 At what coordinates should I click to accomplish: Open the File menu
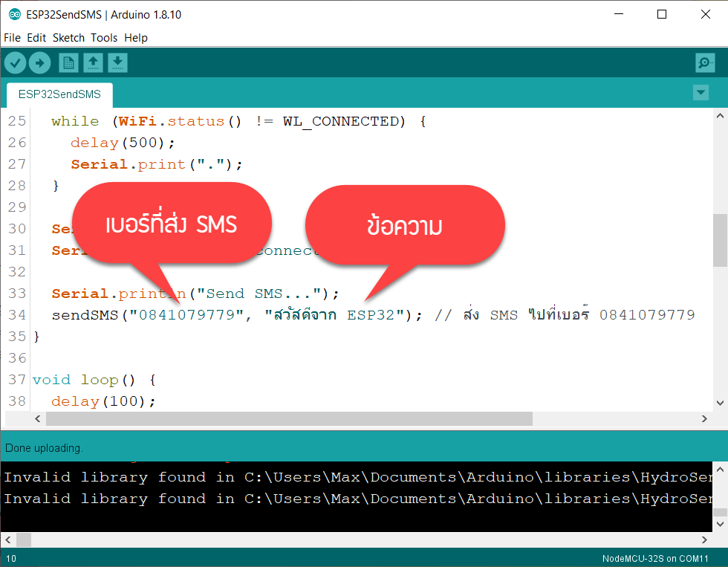pos(12,38)
